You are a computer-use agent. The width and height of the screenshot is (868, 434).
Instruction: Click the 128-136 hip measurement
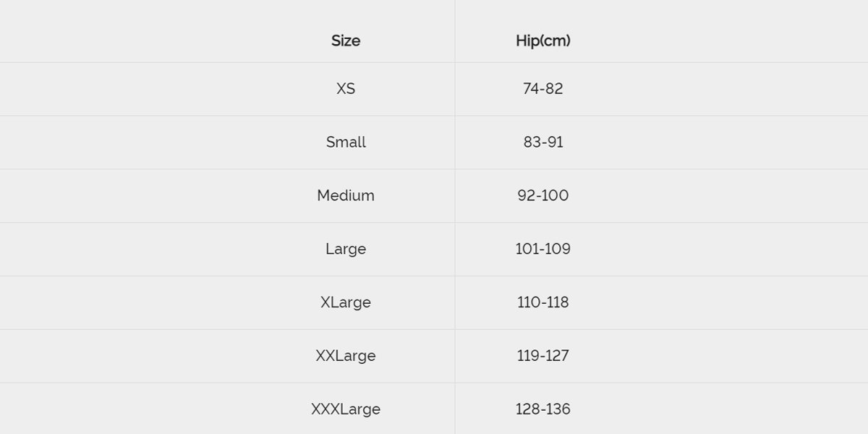pos(542,409)
